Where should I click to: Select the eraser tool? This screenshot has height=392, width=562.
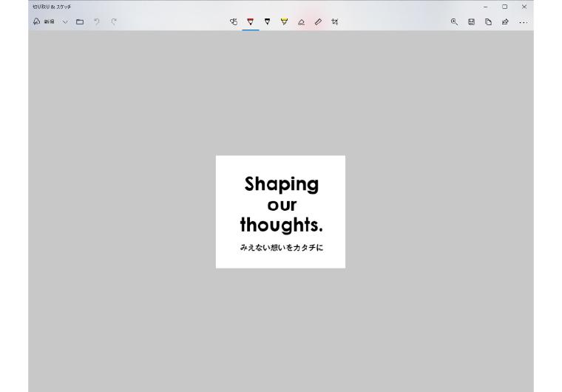pyautogui.click(x=301, y=22)
